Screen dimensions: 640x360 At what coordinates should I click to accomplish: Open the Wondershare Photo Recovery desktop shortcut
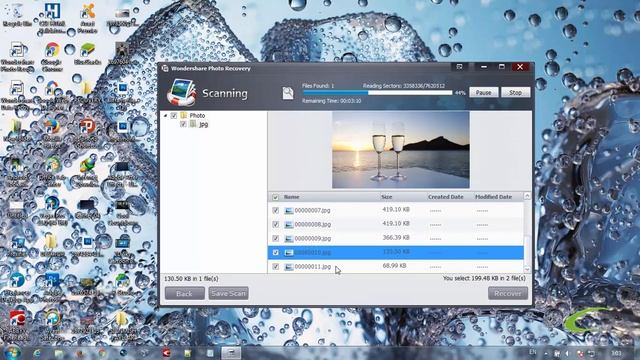(x=17, y=57)
